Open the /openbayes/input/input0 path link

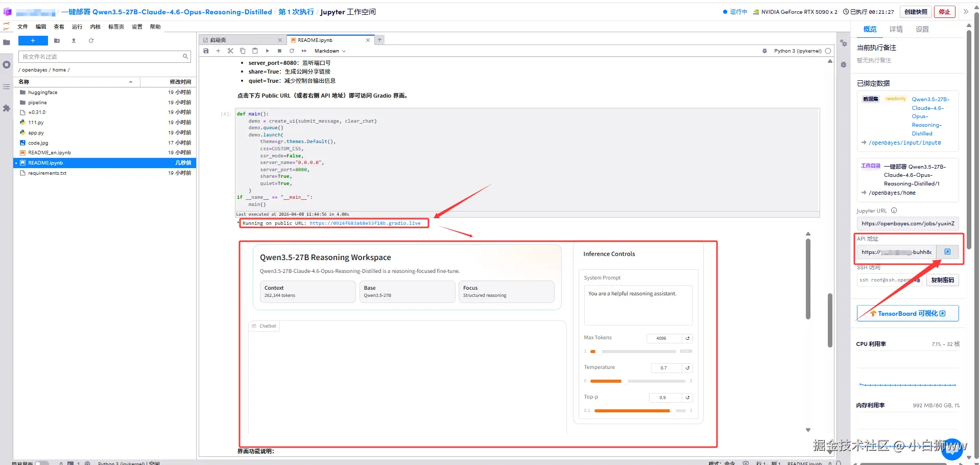[905, 143]
